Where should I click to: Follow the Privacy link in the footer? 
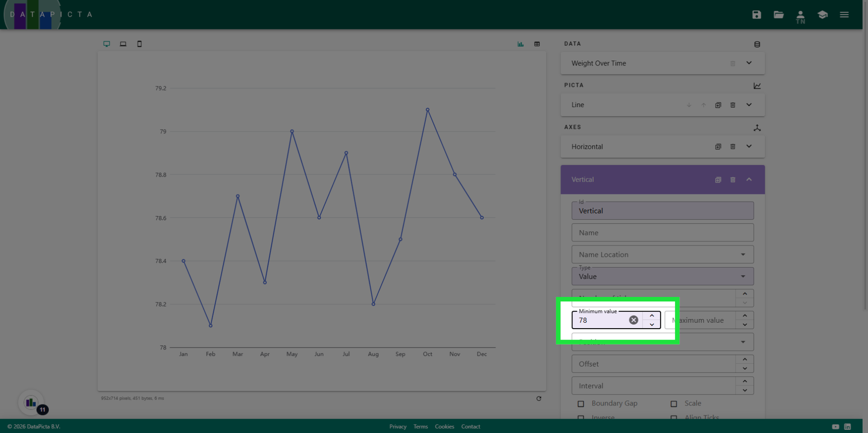point(397,426)
